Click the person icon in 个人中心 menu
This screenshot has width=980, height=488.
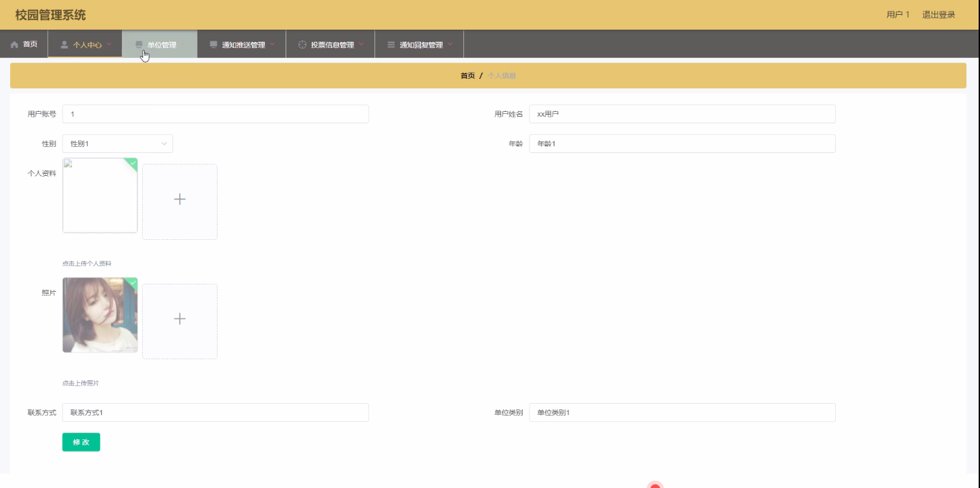(x=65, y=44)
